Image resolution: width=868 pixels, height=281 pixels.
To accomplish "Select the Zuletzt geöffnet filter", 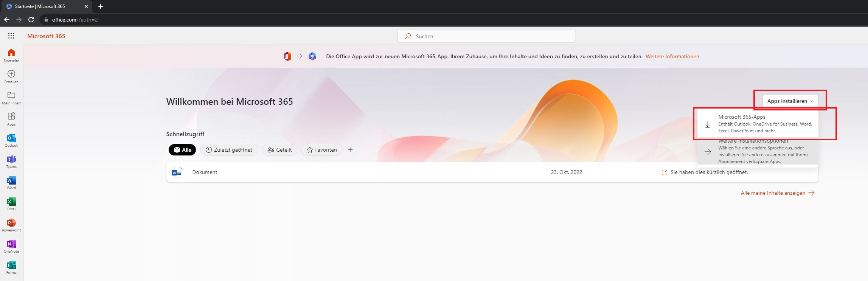I will pyautogui.click(x=229, y=150).
